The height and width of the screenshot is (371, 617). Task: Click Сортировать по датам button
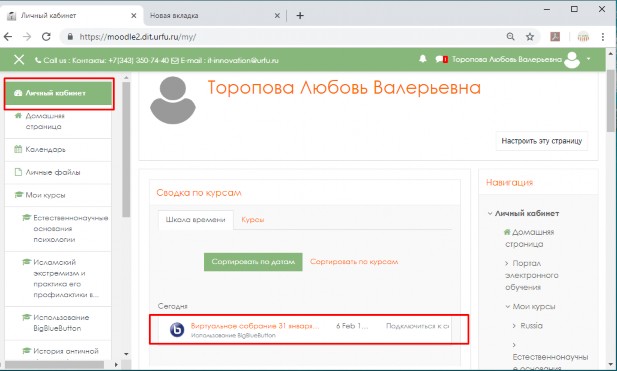253,262
